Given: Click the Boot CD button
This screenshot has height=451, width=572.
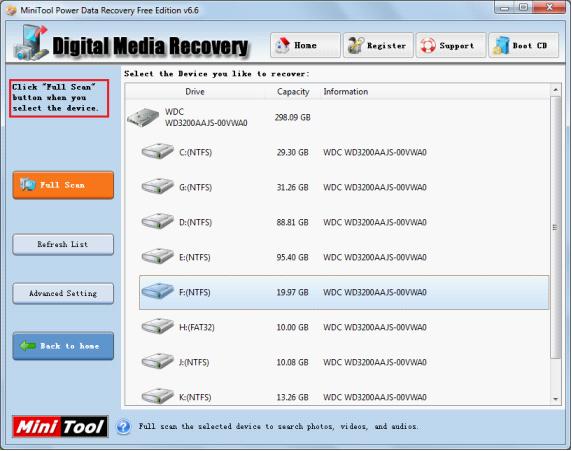Looking at the screenshot, I should (523, 45).
